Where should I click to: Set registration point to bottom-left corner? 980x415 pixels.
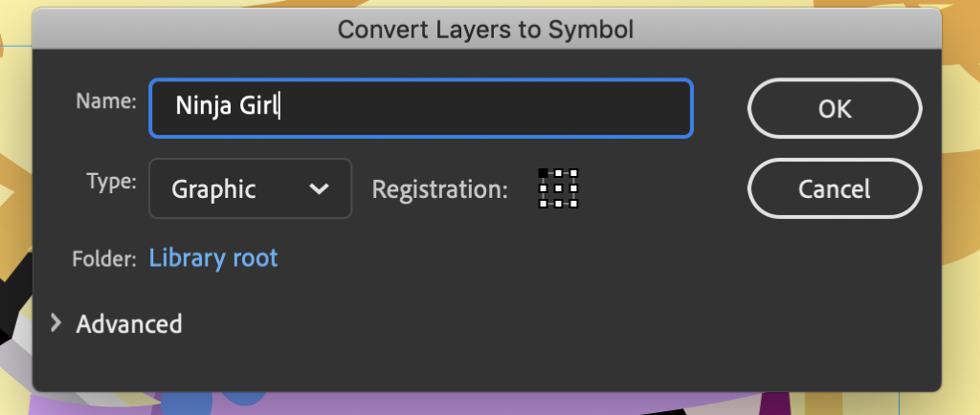[544, 204]
